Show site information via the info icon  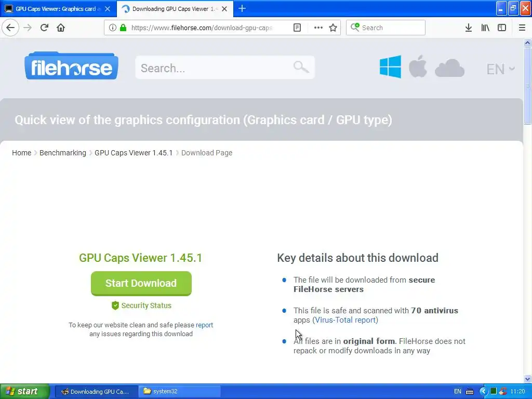[113, 28]
